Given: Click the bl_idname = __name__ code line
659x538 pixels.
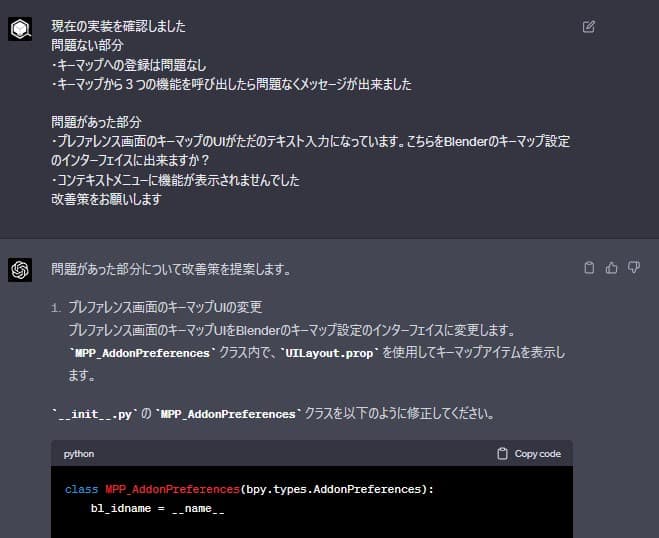Looking at the screenshot, I should pyautogui.click(x=157, y=509).
